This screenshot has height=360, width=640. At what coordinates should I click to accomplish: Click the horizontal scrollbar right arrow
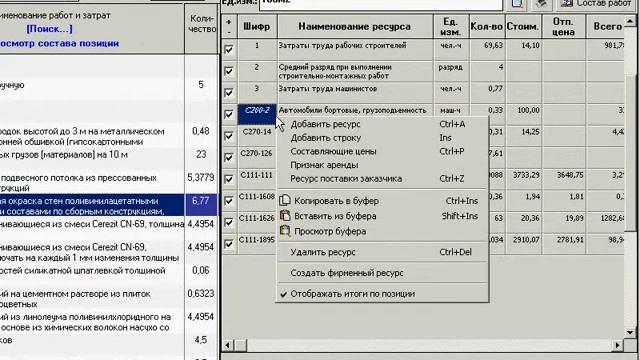(x=618, y=345)
